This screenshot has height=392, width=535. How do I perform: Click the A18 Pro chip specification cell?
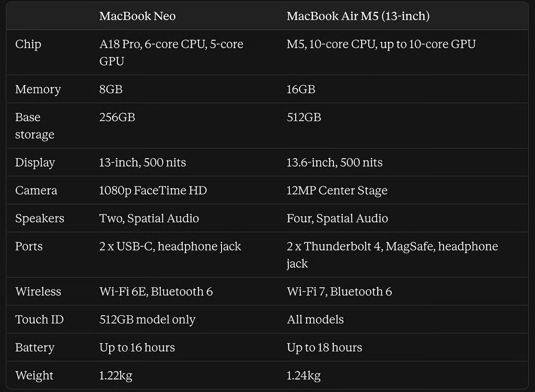click(x=171, y=53)
